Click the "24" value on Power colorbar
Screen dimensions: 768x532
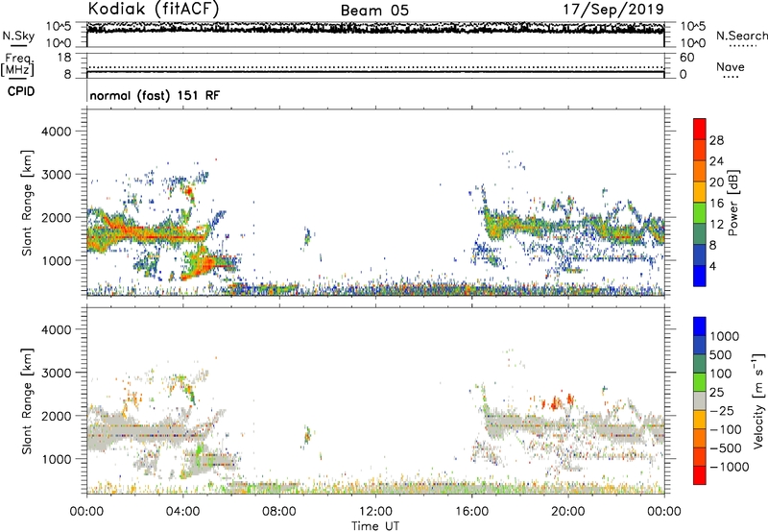click(716, 161)
